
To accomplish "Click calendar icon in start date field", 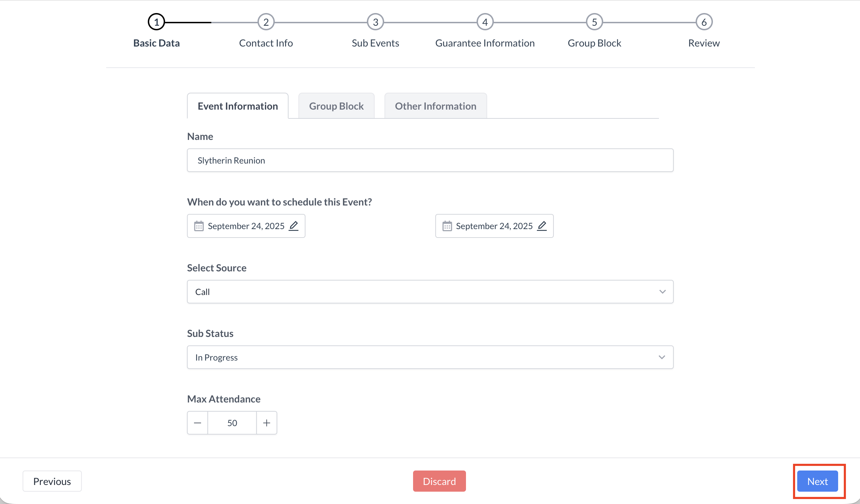I will click(199, 226).
